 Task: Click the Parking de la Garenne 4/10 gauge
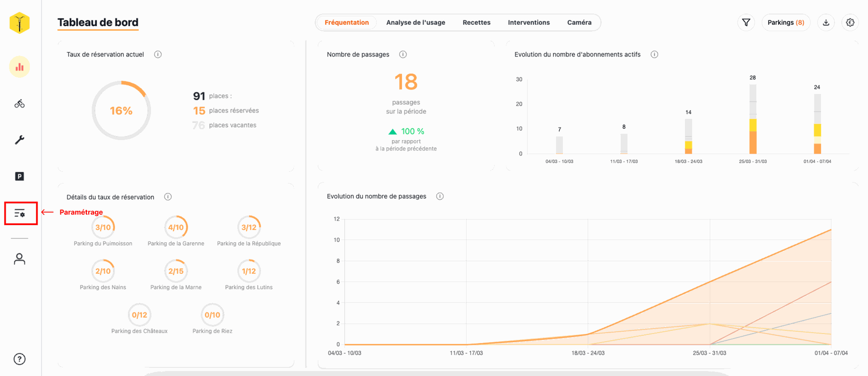tap(176, 227)
